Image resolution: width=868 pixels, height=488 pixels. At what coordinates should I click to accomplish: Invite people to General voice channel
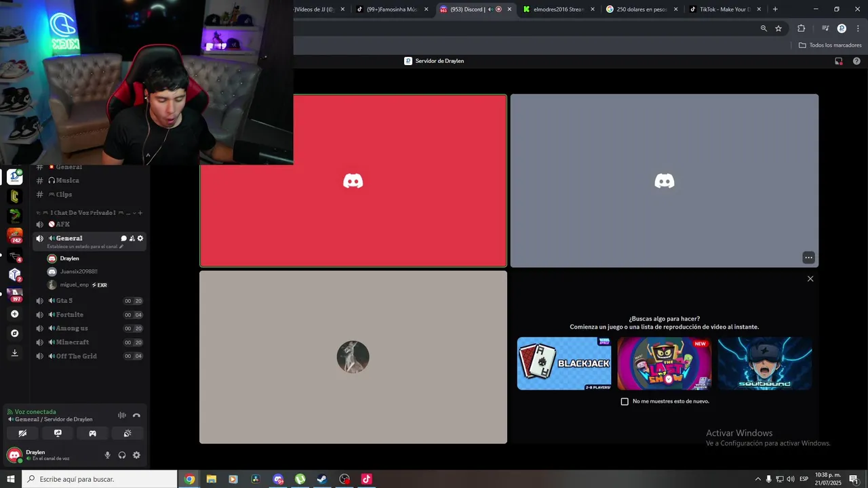coord(132,239)
